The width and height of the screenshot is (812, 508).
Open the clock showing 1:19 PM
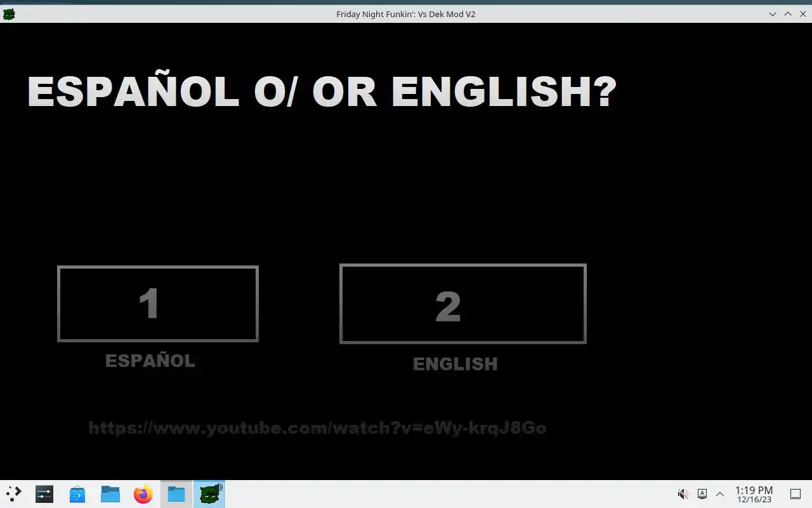[x=754, y=494]
